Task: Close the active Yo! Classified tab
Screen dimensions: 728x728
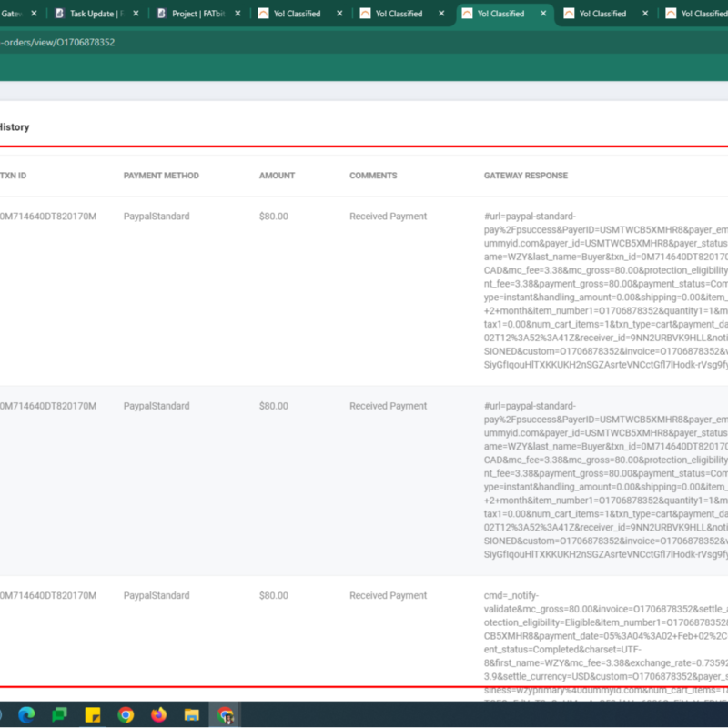Action: [x=543, y=14]
